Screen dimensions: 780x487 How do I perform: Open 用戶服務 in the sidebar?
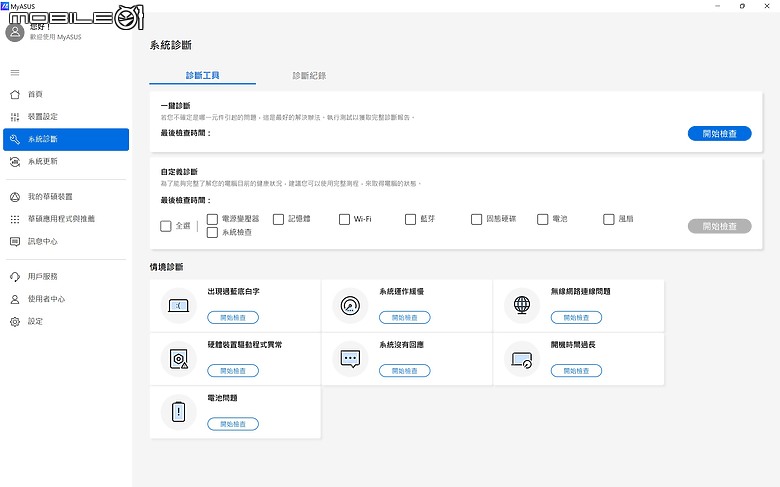pyautogui.click(x=66, y=277)
